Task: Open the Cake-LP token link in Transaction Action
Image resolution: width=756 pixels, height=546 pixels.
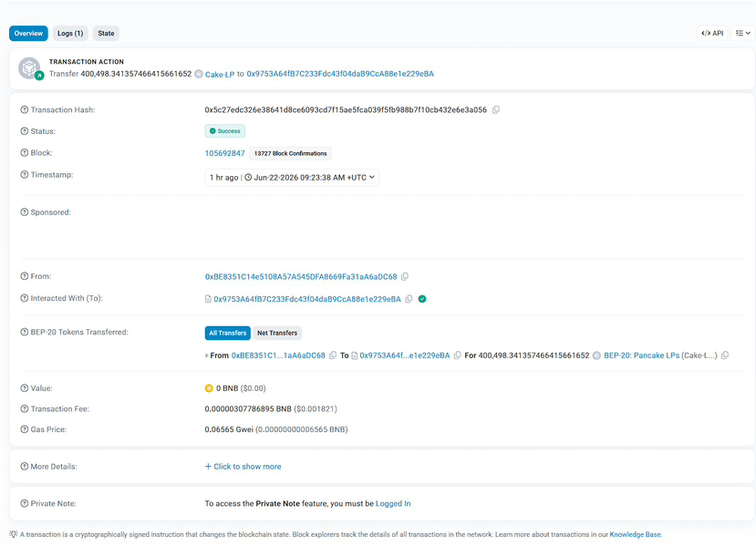Action: (x=220, y=74)
